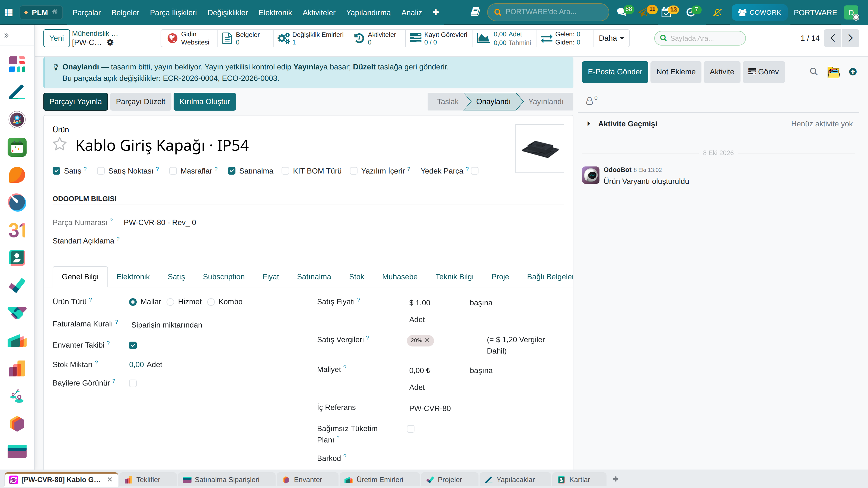The height and width of the screenshot is (488, 868).
Task: Click the Kırılma Oluştur button
Action: click(x=205, y=102)
